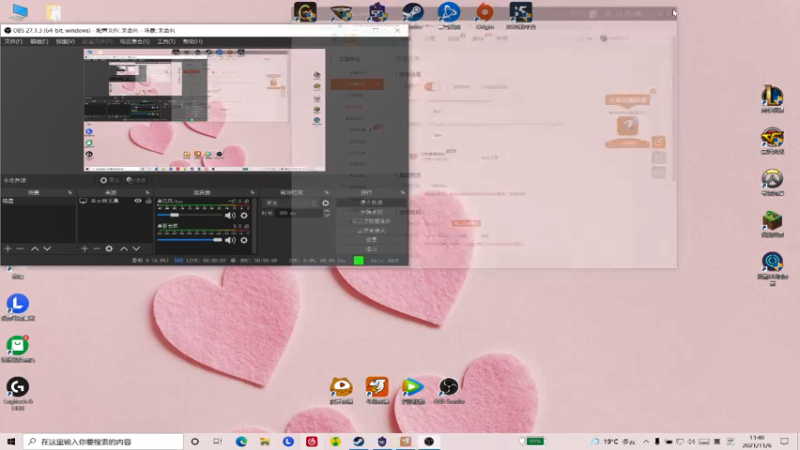Open source properties gear in sources panel

[109, 248]
